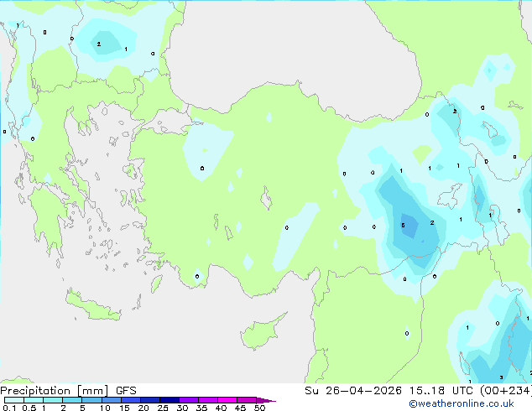The height and width of the screenshot is (411, 532).
Task: Click the '10' legend scale label
Action: (x=105, y=408)
